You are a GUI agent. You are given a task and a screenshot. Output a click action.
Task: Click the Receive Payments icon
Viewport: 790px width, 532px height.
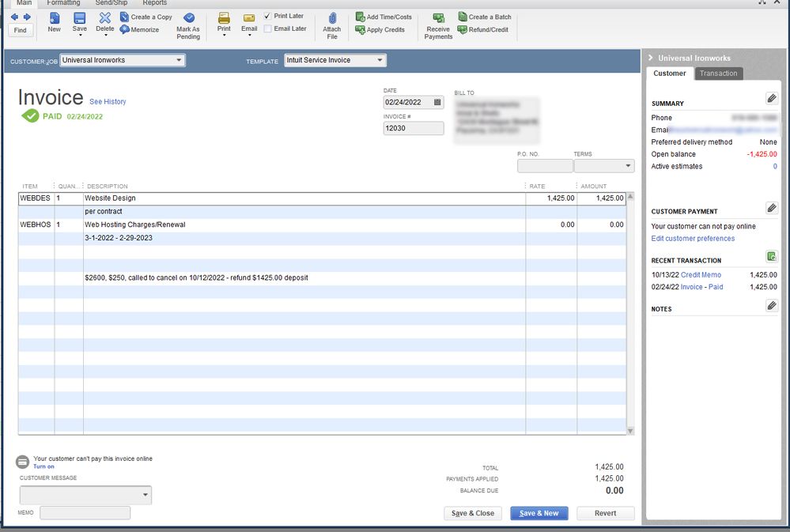[x=438, y=18]
